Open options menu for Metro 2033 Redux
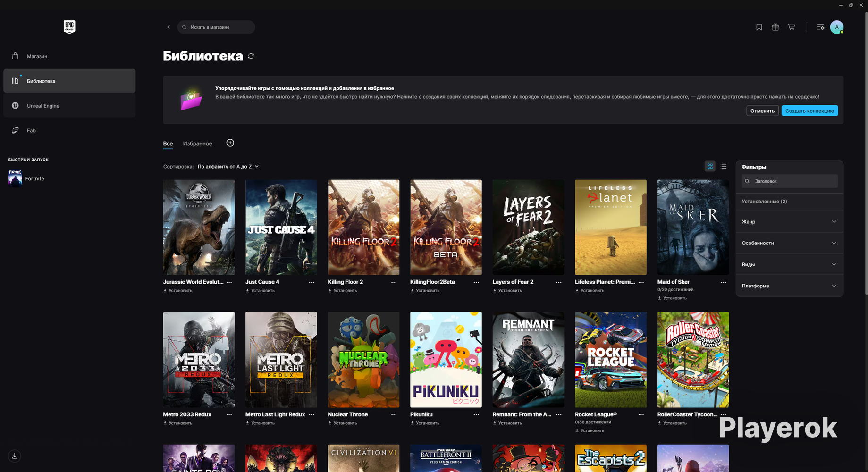The image size is (868, 472). click(229, 415)
